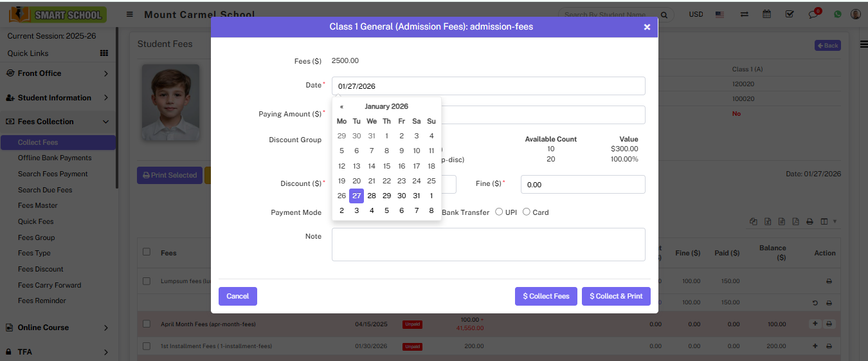868x361 pixels.
Task: Check the April Month Fees row checkbox
Action: [x=147, y=324]
